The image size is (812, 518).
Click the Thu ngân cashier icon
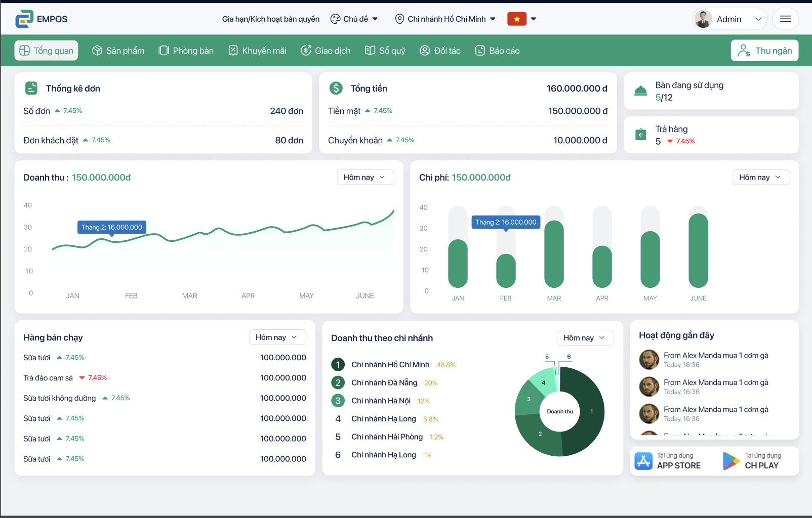744,51
